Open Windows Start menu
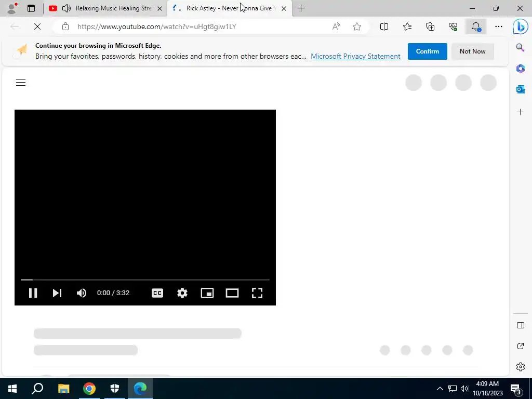The height and width of the screenshot is (399, 532). [x=12, y=389]
